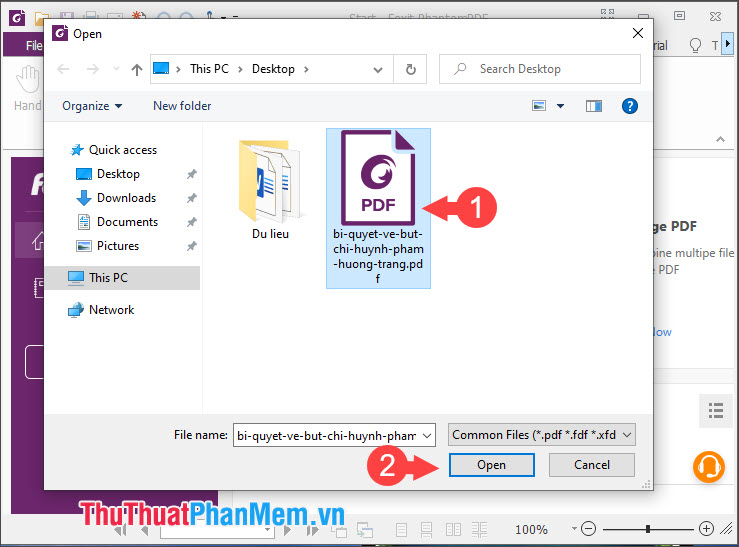Image resolution: width=739 pixels, height=547 pixels.
Task: Create a New folder
Action: [x=182, y=106]
